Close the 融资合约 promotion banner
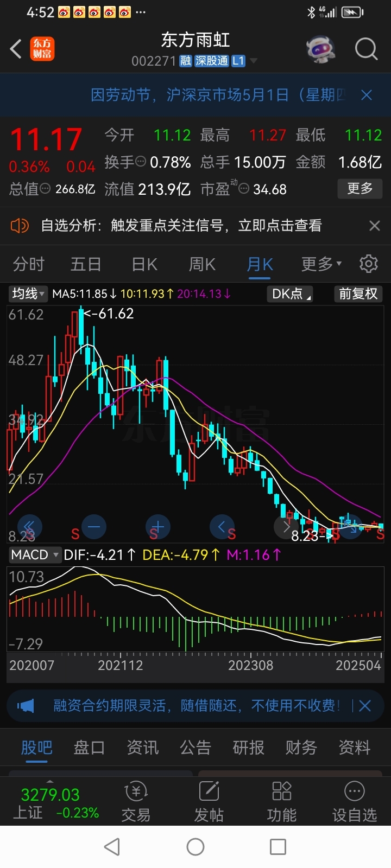Viewport: 391px width, 868px height. point(365,706)
